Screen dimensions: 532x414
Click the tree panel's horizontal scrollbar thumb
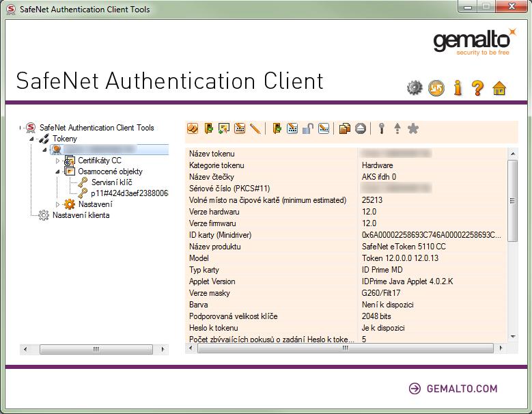pyautogui.click(x=96, y=349)
